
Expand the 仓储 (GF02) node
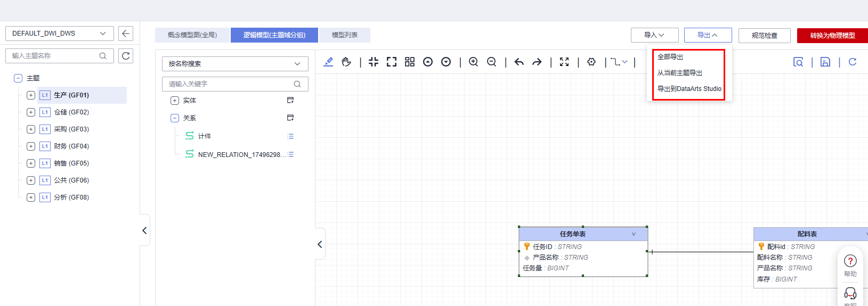point(31,112)
